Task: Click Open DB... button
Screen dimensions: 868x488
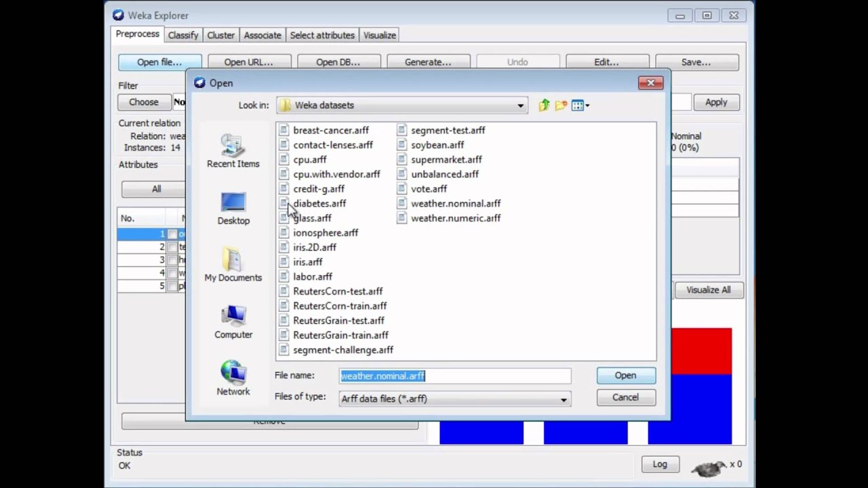Action: 338,62
